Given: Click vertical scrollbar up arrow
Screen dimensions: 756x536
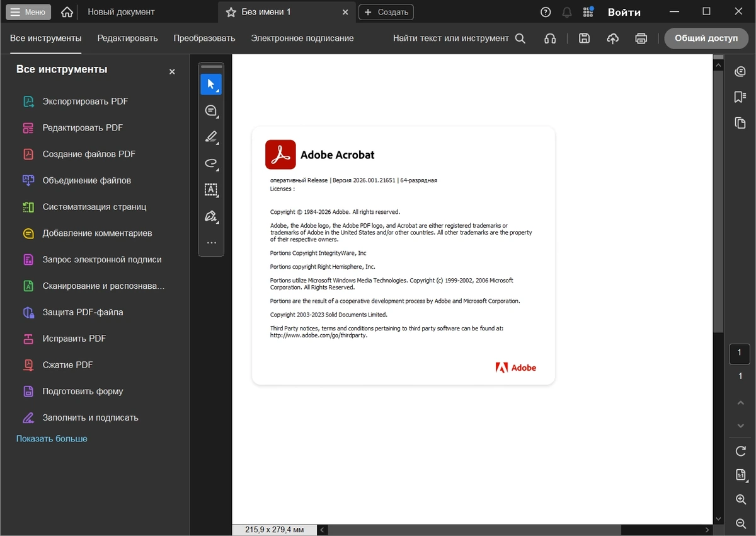Looking at the screenshot, I should (718, 64).
